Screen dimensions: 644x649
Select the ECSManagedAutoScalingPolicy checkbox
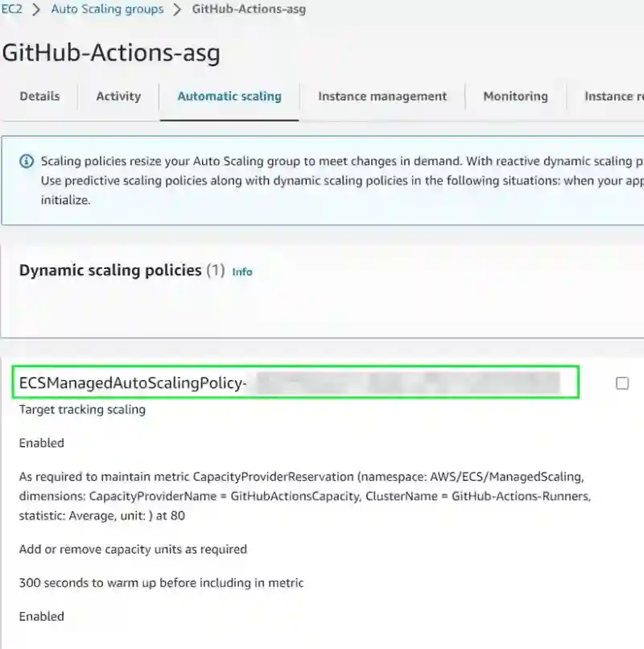[622, 383]
